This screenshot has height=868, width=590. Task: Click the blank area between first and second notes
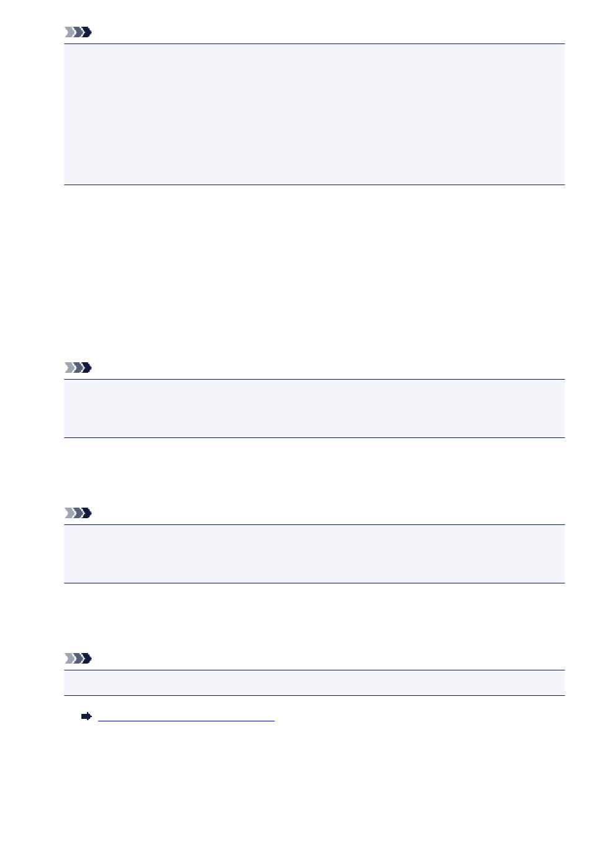314,273
